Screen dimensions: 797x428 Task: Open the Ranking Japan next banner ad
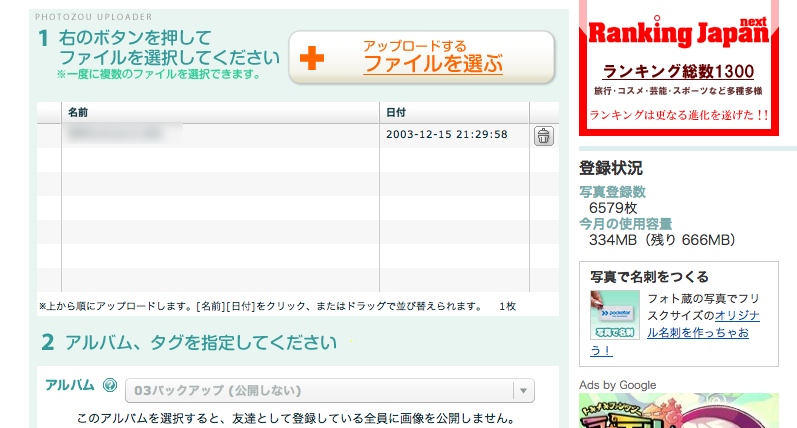[679, 68]
